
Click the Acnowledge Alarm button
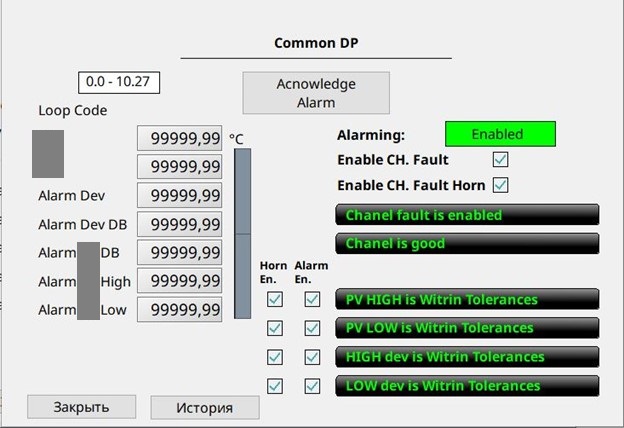(316, 93)
